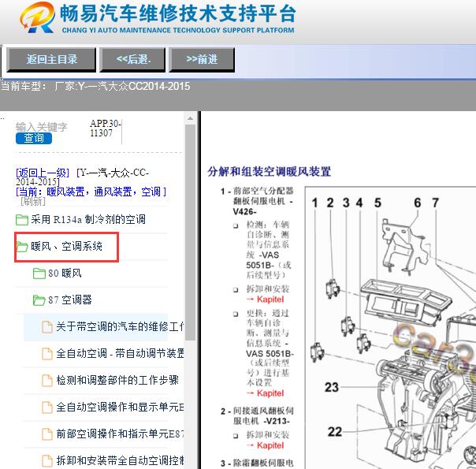
Task: Click document icon for 拆卸和安装带全自动空调控制
Action: click(47, 461)
